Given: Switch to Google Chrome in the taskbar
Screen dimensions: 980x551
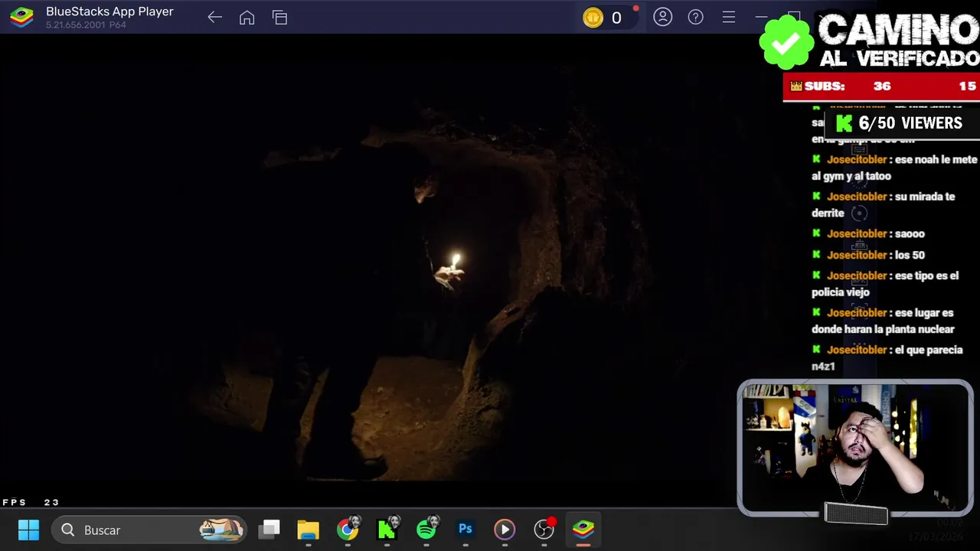Looking at the screenshot, I should 348,530.
